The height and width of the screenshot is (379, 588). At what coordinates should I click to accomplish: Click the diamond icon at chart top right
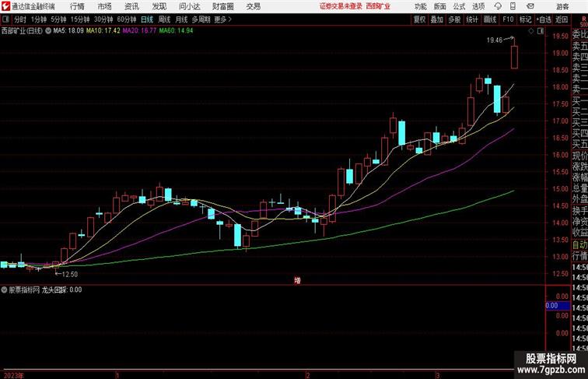point(531,31)
